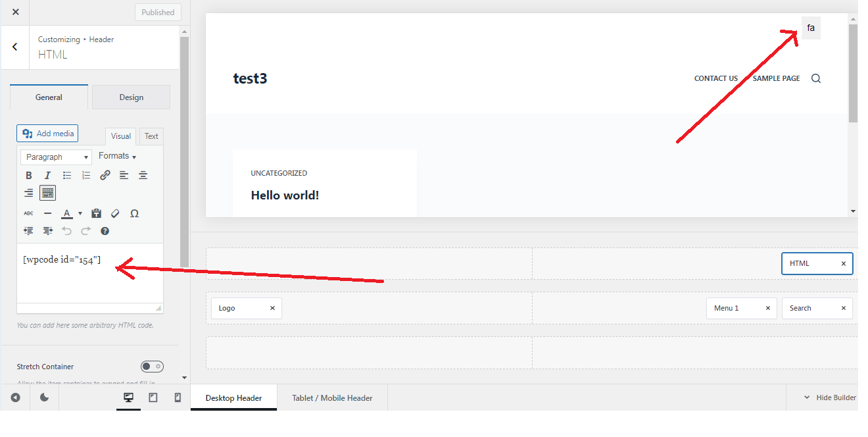
Task: Apply Bold formatting in the editor
Action: tap(29, 175)
